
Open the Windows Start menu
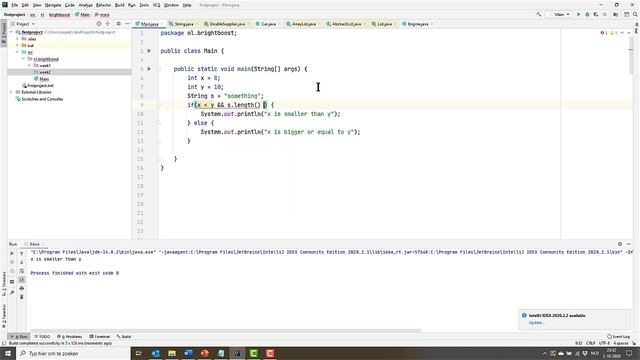coord(8,353)
